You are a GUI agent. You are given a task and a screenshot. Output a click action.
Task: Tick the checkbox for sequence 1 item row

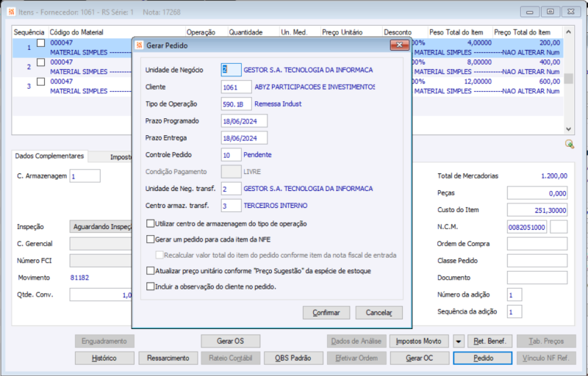pos(41,43)
